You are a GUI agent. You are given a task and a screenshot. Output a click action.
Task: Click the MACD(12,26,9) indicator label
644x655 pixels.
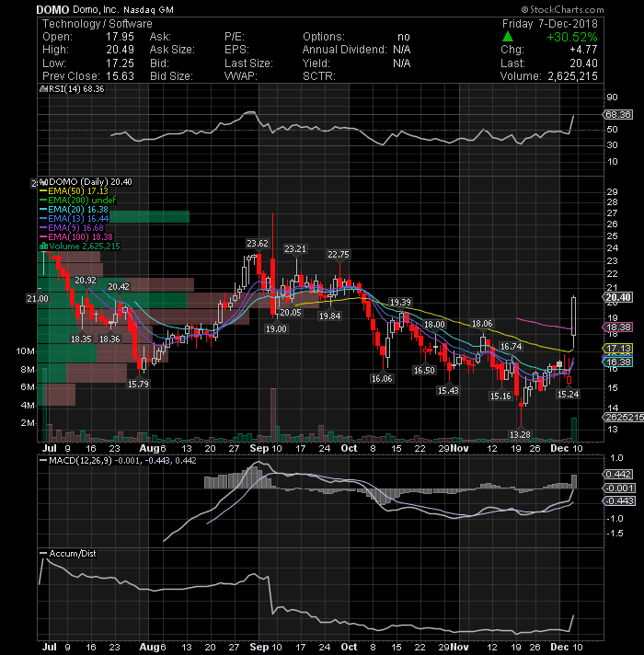point(80,460)
